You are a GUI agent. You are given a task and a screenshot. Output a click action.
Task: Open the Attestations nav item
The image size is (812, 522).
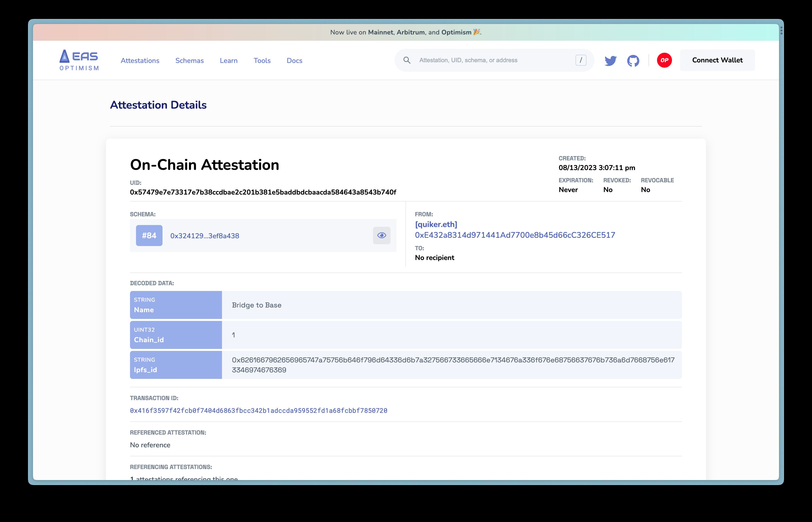point(140,61)
